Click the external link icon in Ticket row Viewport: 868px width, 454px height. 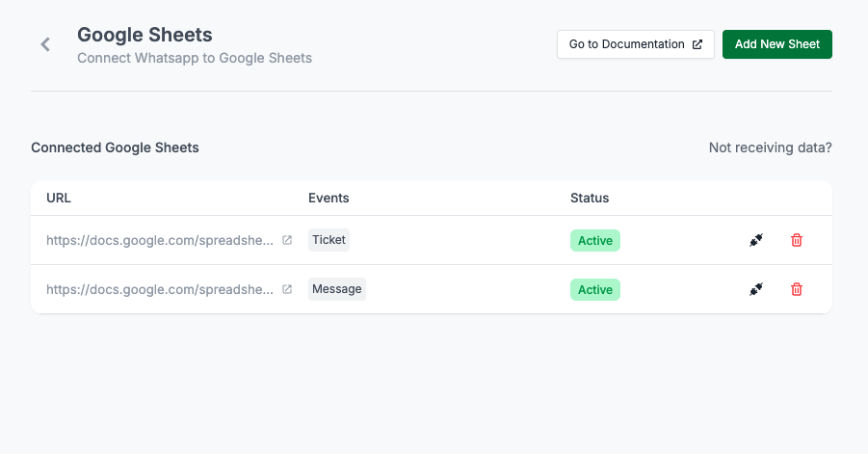(x=287, y=240)
